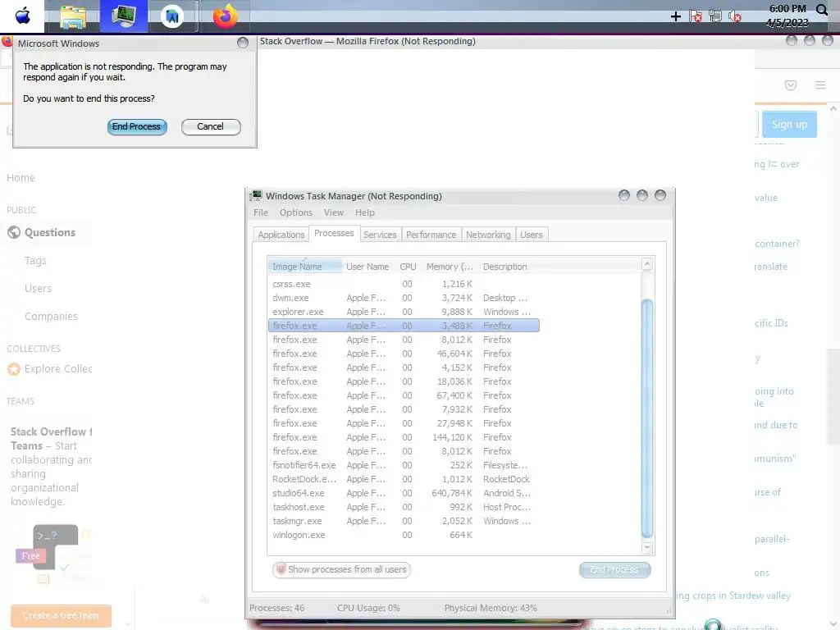Viewport: 840px width, 630px height.
Task: Open the file explorer taskbar icon
Action: [x=73, y=17]
